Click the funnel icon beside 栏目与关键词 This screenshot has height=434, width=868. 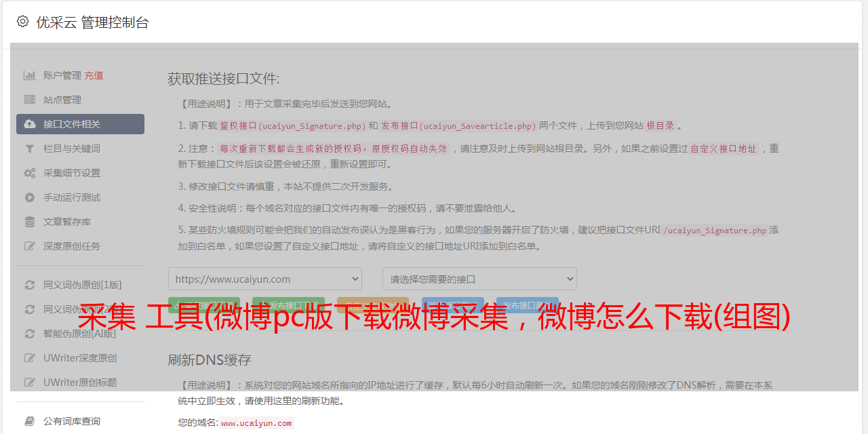(30, 149)
